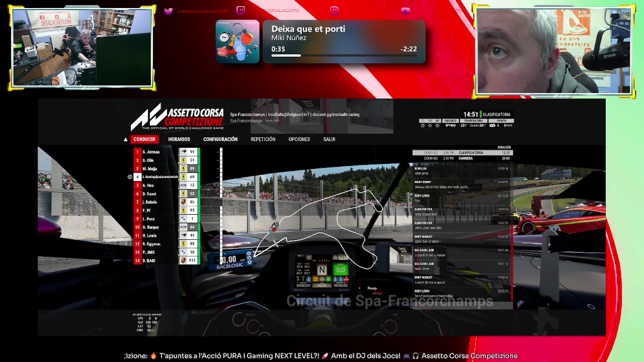Expand R. Eggenw.'s row with its arrow

pos(221,244)
